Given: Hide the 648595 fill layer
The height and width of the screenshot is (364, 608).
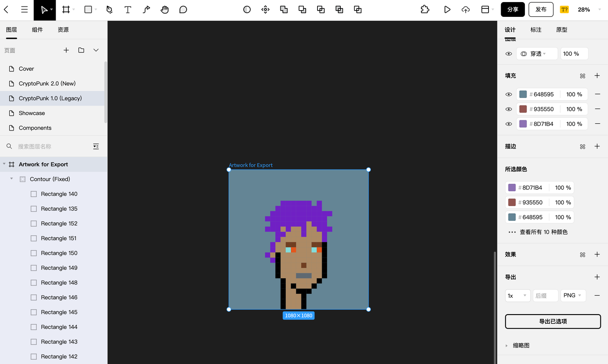Looking at the screenshot, I should (509, 94).
